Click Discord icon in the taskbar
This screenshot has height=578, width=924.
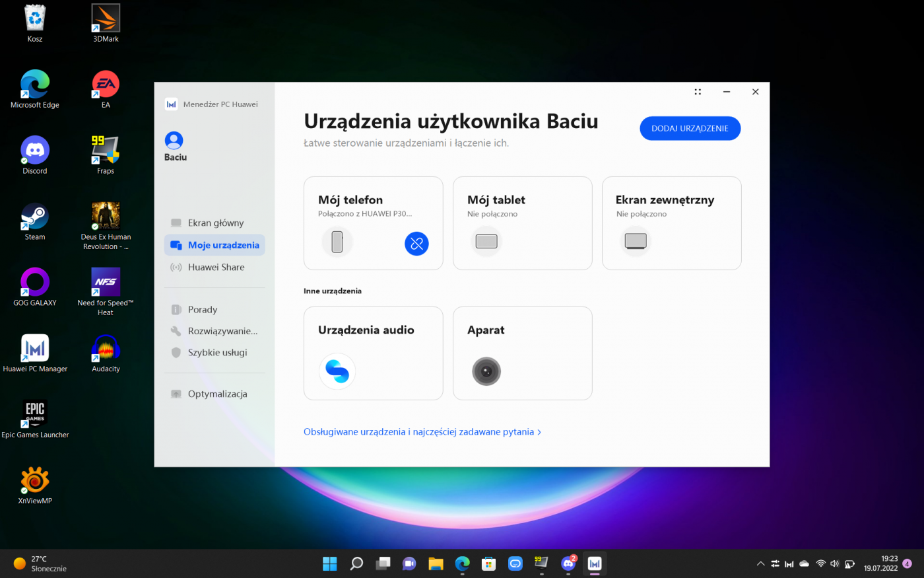point(568,563)
